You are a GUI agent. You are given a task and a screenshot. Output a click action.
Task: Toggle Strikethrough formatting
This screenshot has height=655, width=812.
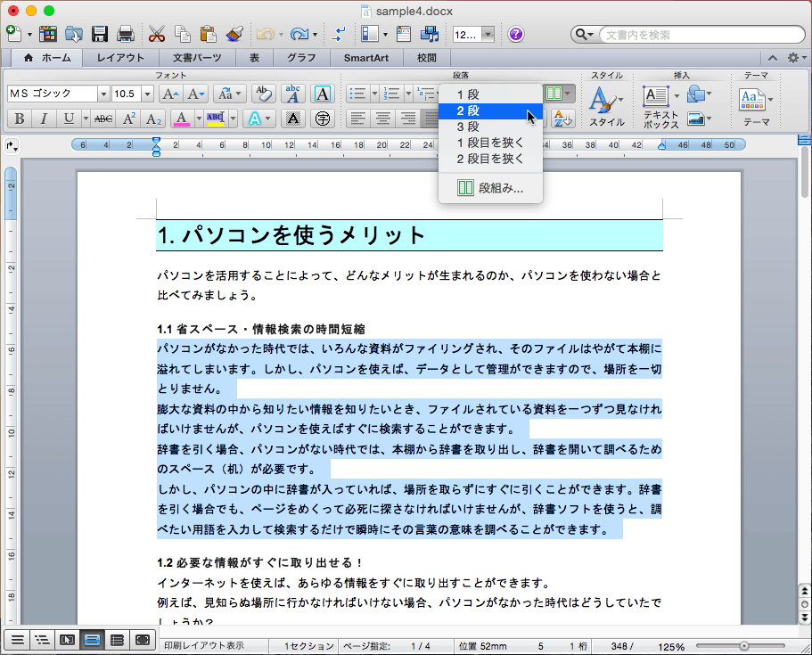pyautogui.click(x=103, y=119)
